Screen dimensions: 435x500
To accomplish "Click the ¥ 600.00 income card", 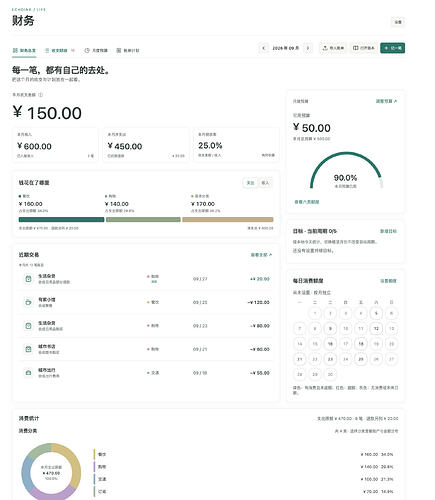I will (55, 145).
